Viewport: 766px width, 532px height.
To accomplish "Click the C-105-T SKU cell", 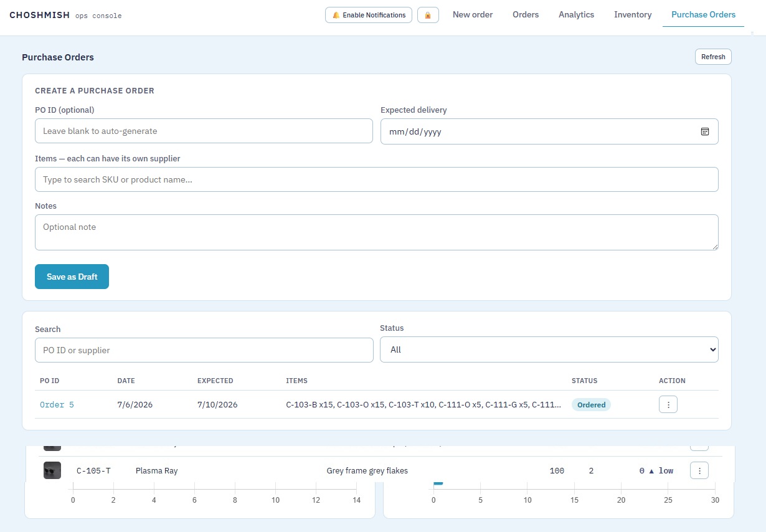I will tap(93, 470).
